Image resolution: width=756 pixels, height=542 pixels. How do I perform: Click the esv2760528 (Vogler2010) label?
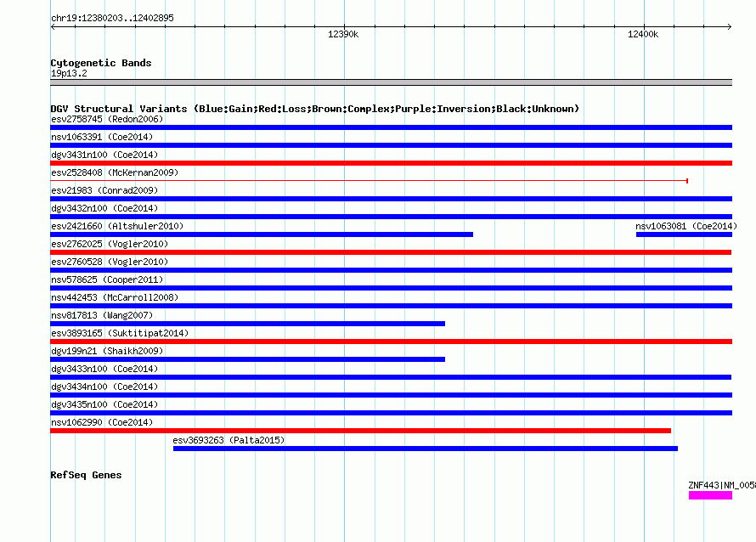click(x=110, y=262)
